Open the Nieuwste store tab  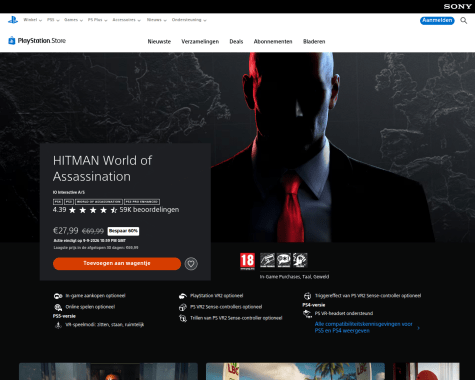point(159,42)
